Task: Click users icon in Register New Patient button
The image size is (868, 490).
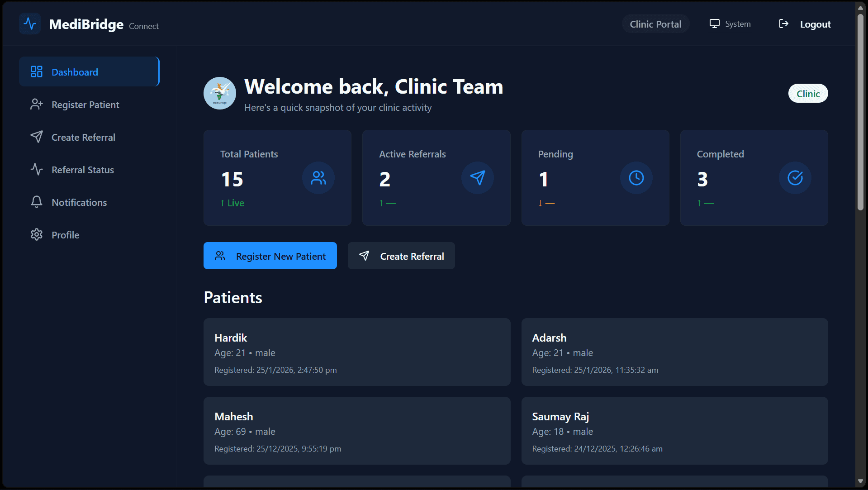Action: [220, 256]
